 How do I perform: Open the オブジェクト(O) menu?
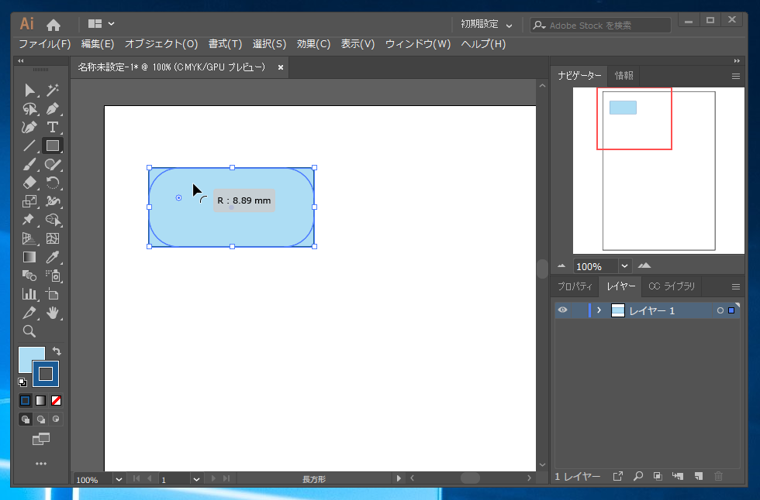(x=160, y=44)
